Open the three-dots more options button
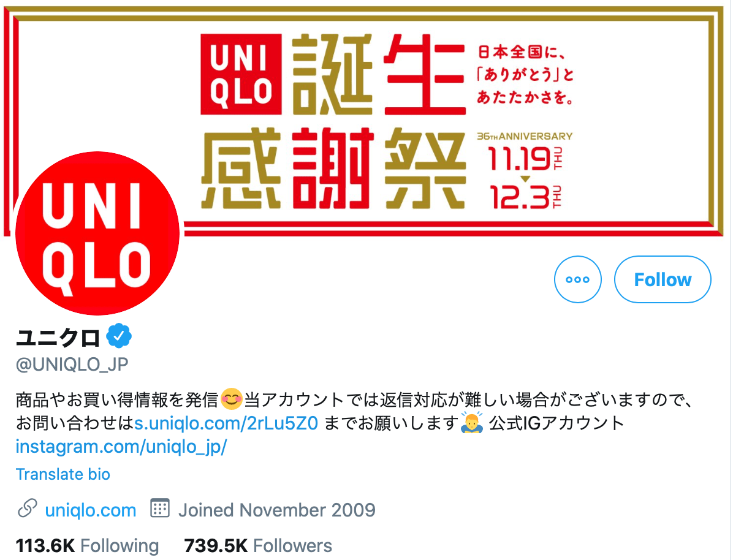Image resolution: width=733 pixels, height=560 pixels. coord(578,279)
